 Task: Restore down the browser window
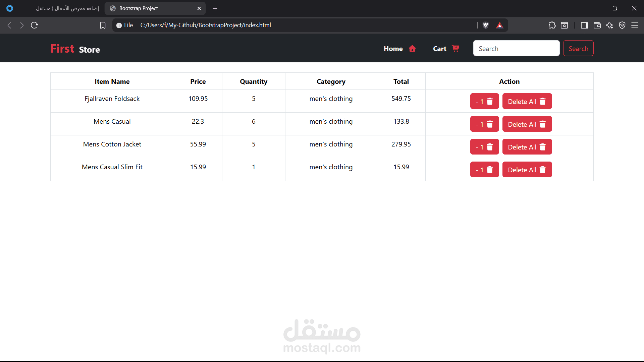(615, 8)
